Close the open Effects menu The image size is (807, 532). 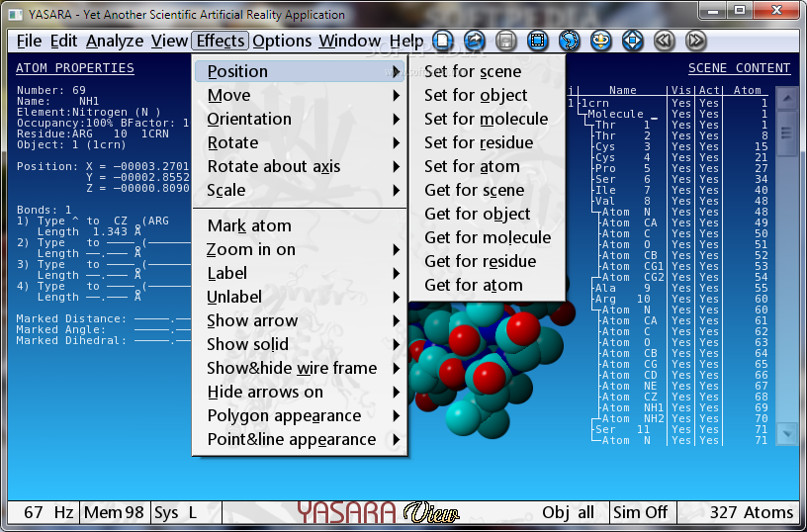tap(221, 41)
